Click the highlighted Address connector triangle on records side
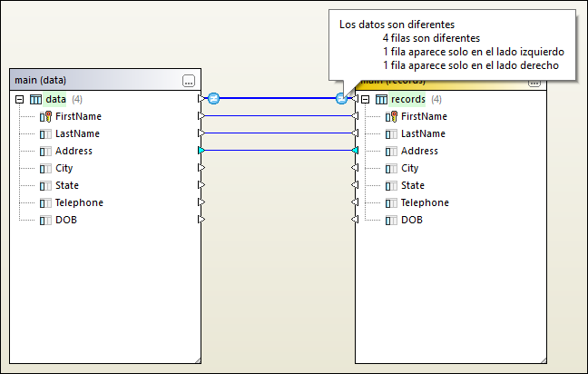 click(355, 151)
